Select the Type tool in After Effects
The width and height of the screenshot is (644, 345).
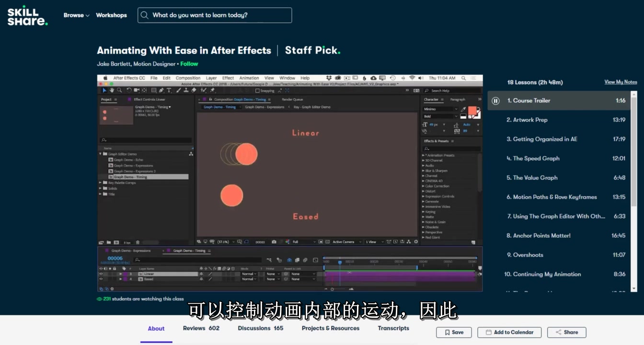[169, 90]
